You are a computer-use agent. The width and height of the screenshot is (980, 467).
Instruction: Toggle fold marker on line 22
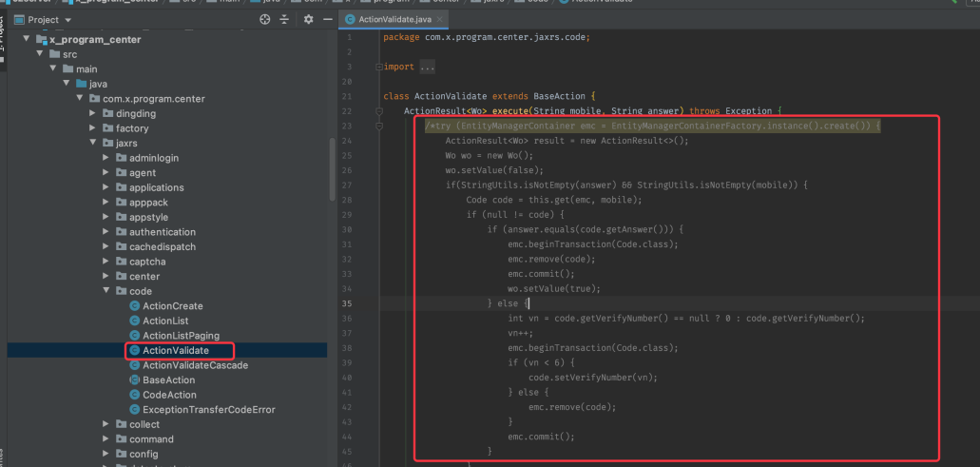(x=379, y=111)
